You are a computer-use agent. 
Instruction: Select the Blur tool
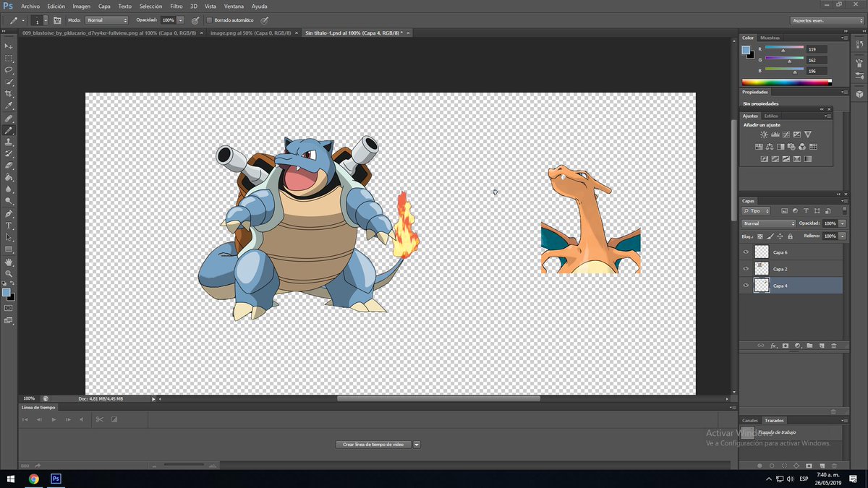pyautogui.click(x=9, y=189)
